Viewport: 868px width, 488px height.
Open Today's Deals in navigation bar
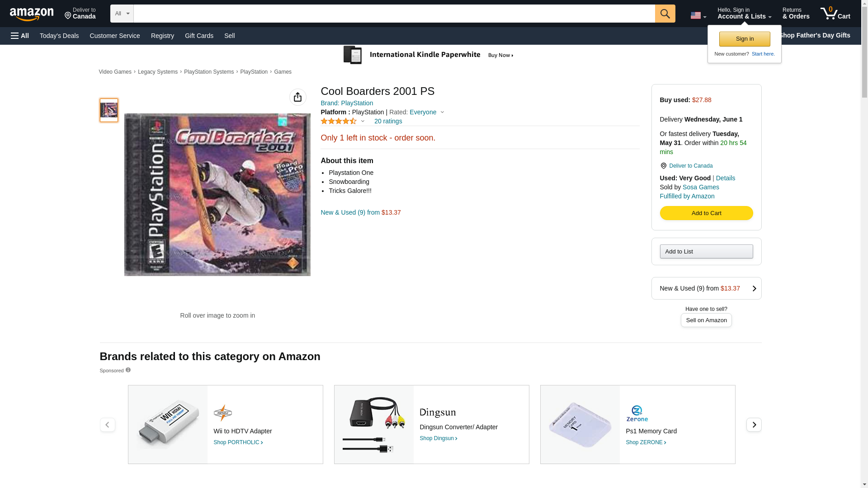point(59,36)
